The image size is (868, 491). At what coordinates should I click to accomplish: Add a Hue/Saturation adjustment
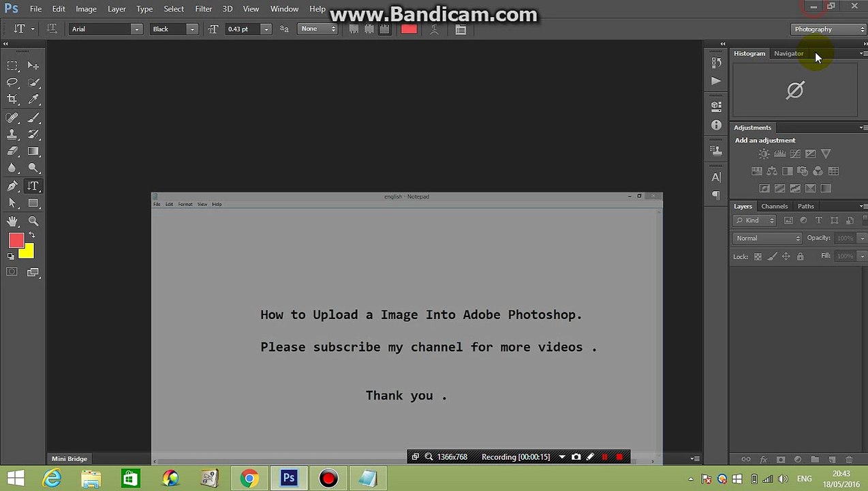click(756, 171)
